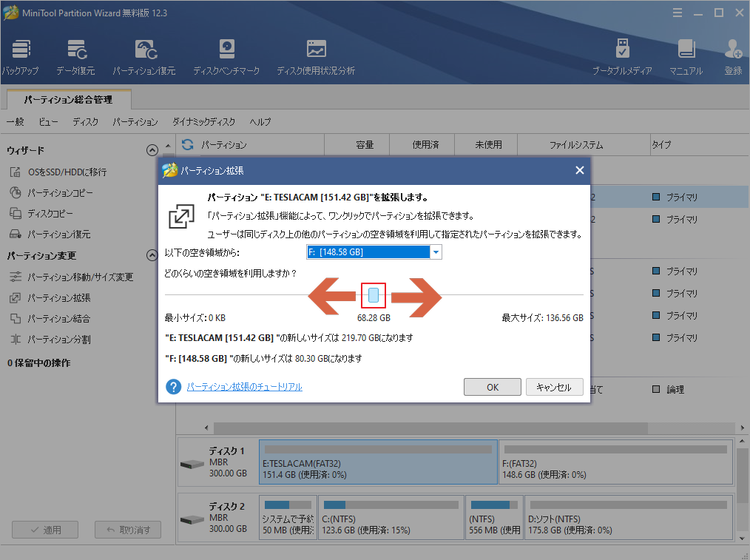Image resolution: width=750 pixels, height=560 pixels.
Task: Click the 最大サイズ: 136.56 GB label
Action: pos(542,317)
